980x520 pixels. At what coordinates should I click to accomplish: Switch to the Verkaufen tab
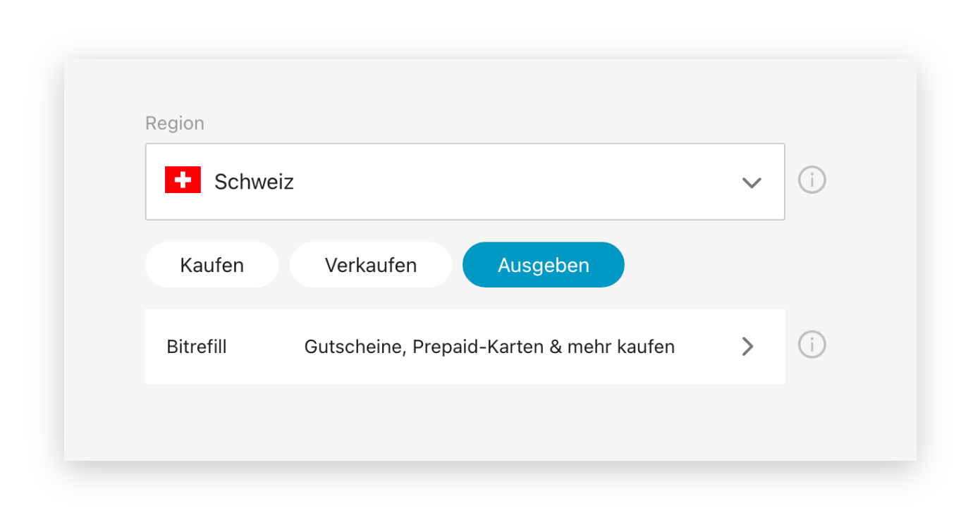(x=370, y=265)
